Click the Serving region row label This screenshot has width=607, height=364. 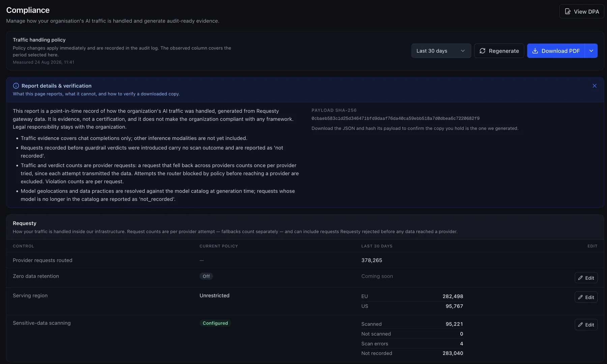point(30,296)
